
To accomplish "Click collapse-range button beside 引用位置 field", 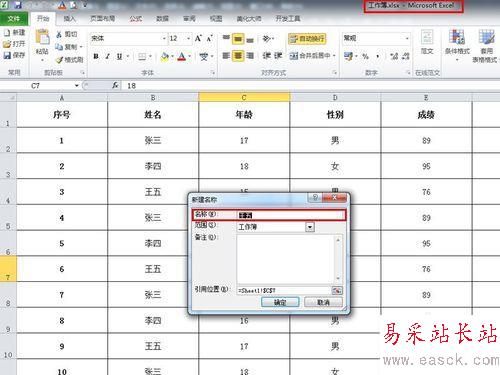I will (337, 290).
